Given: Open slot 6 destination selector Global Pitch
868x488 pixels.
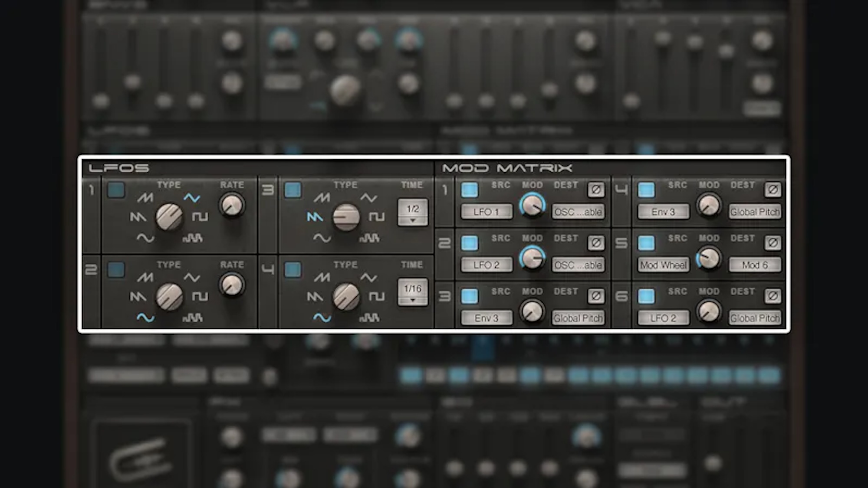Looking at the screenshot, I should [x=755, y=318].
